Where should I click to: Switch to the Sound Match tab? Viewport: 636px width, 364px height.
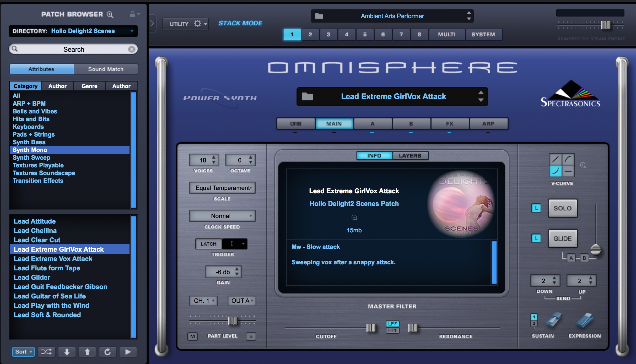106,69
